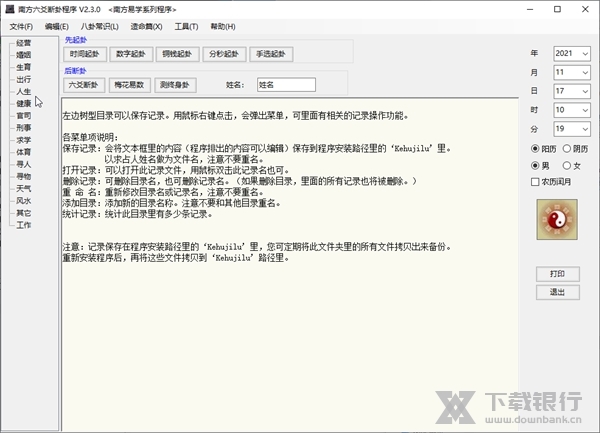Click the 分秒起卦 button
The height and width of the screenshot is (433, 600).
pyautogui.click(x=224, y=54)
